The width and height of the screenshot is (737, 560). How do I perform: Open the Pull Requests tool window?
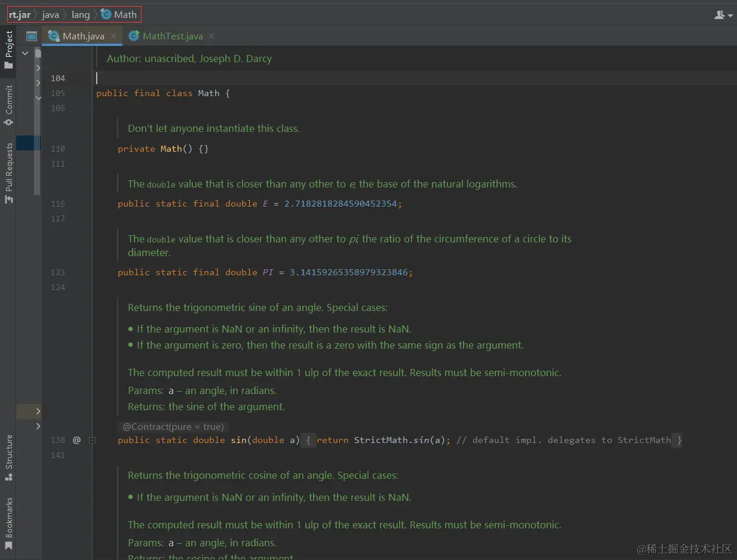8,174
